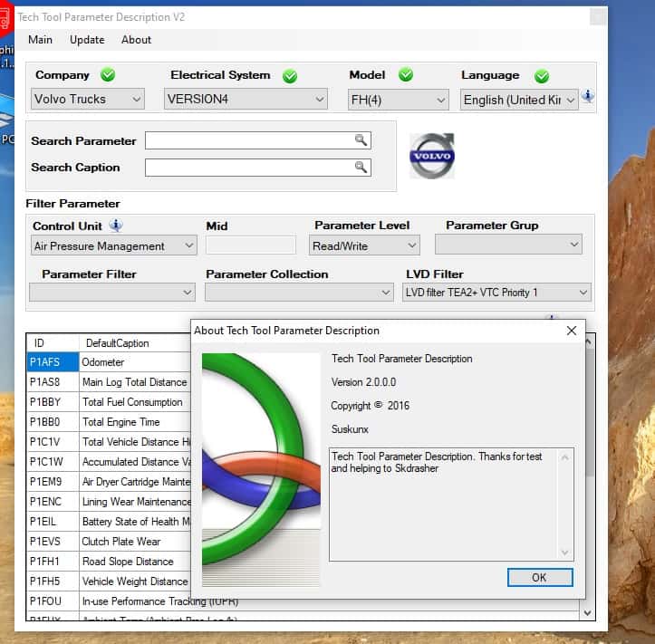The width and height of the screenshot is (655, 644).
Task: Click the green checkmark next to Company
Action: coord(108,75)
